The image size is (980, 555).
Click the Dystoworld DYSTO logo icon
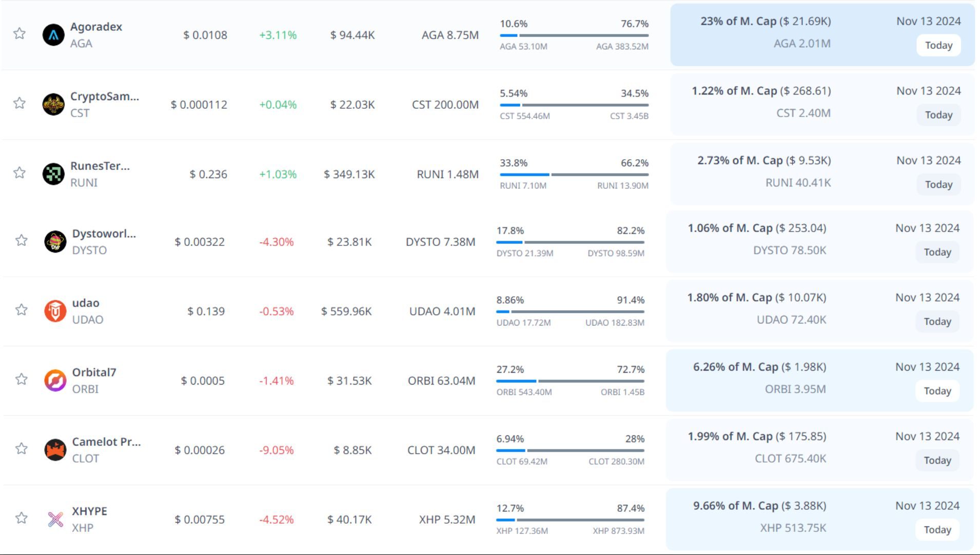click(55, 242)
